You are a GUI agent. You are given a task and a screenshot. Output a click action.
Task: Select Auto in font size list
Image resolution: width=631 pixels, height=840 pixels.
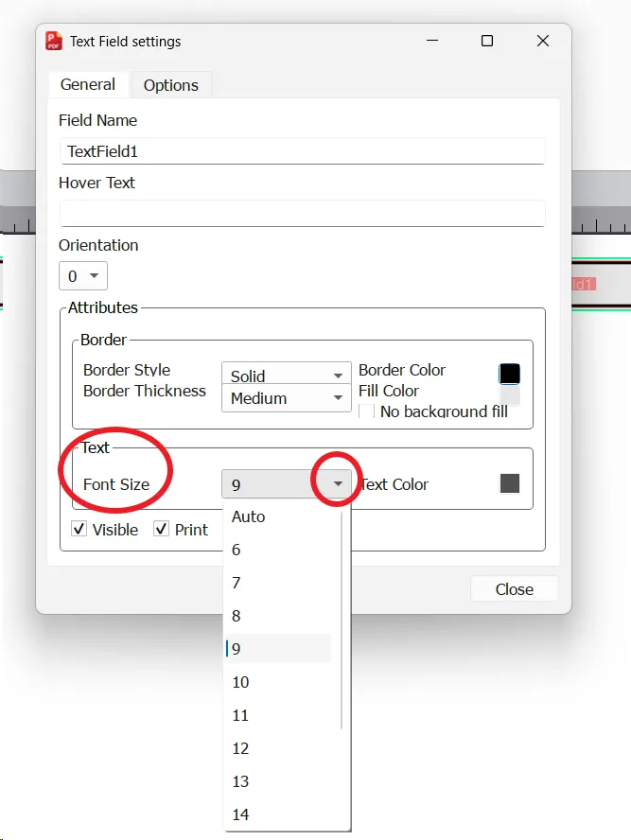tap(278, 516)
